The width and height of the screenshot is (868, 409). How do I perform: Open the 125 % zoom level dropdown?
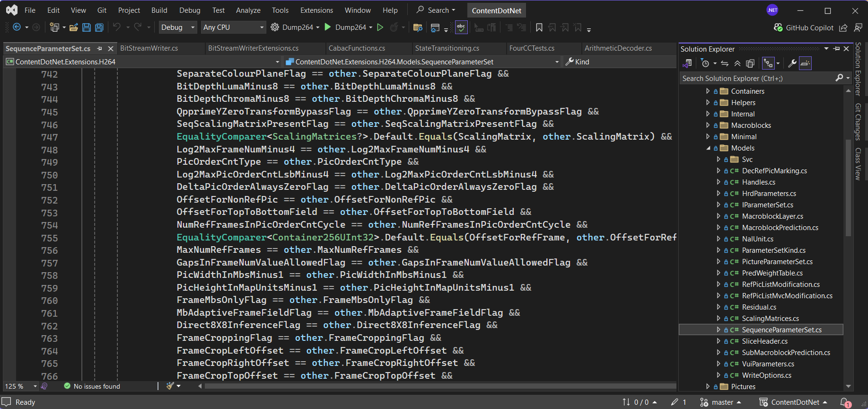(21, 386)
